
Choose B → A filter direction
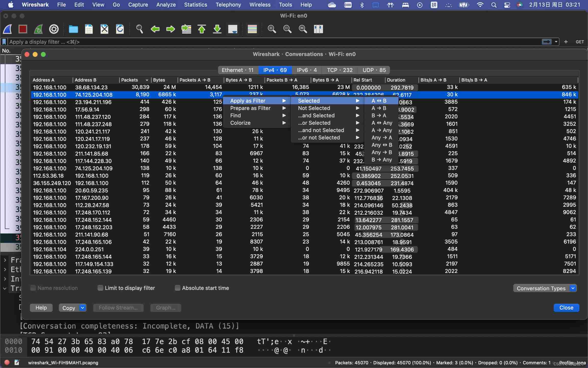coord(381,116)
